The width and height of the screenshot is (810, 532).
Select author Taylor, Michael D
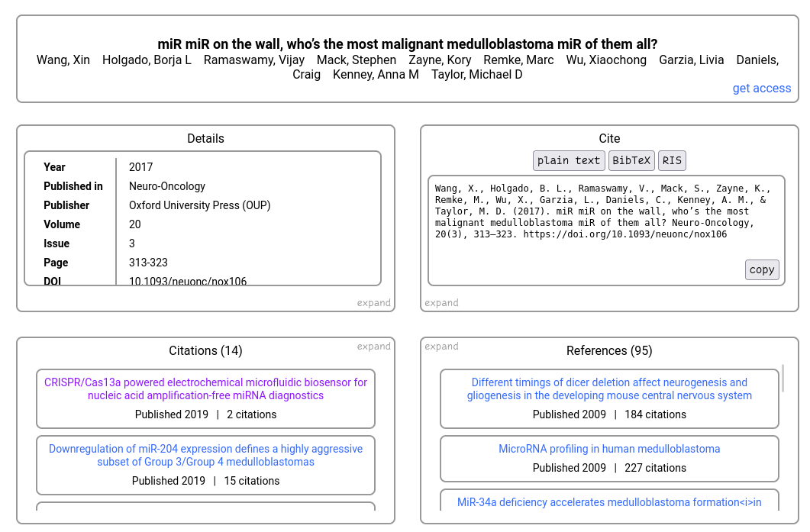click(x=476, y=74)
